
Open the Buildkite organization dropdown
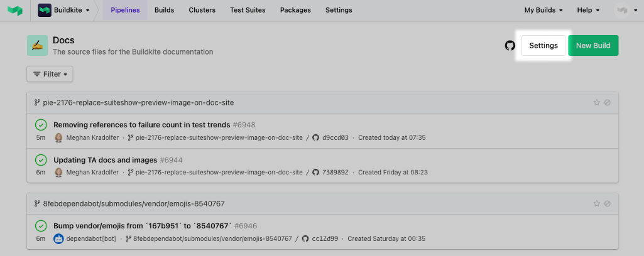click(64, 10)
